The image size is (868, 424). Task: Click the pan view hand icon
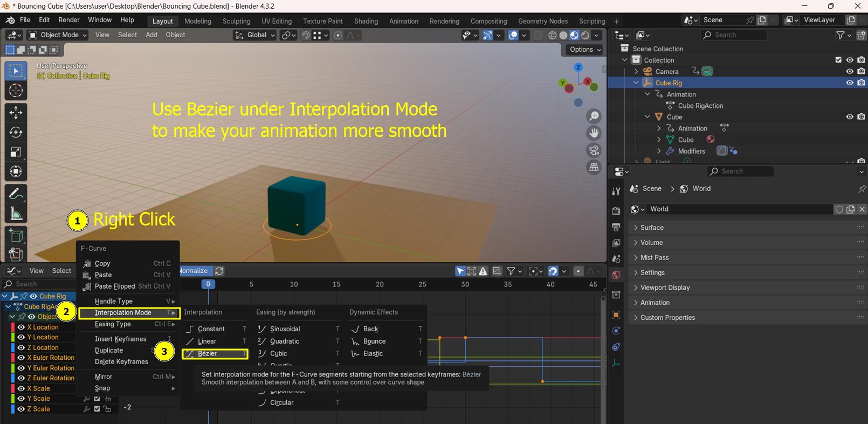594,133
